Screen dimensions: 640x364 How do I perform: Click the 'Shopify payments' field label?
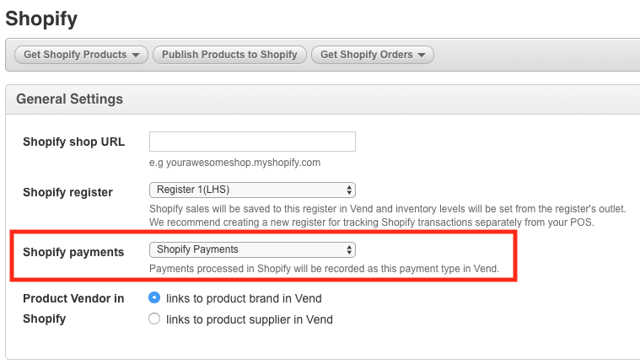point(73,251)
